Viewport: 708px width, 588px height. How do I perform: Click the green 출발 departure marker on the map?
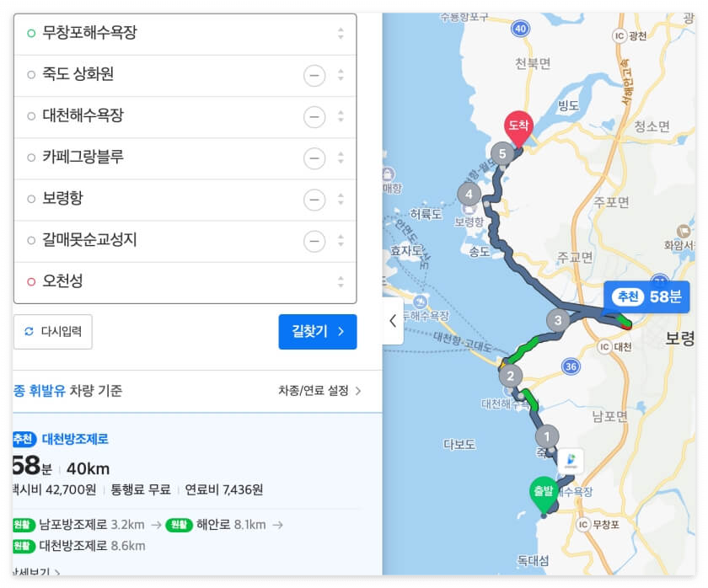coord(544,489)
